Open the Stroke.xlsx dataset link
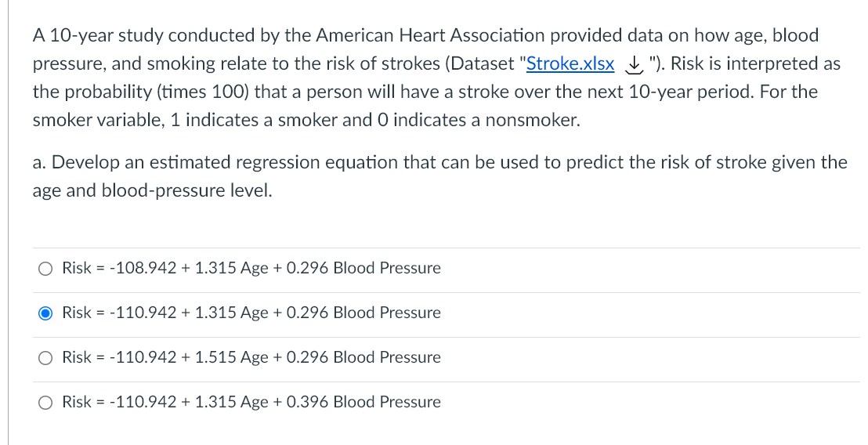 (570, 63)
